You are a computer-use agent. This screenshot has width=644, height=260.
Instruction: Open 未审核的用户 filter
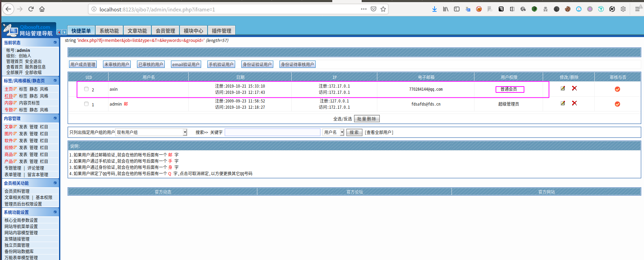click(117, 64)
